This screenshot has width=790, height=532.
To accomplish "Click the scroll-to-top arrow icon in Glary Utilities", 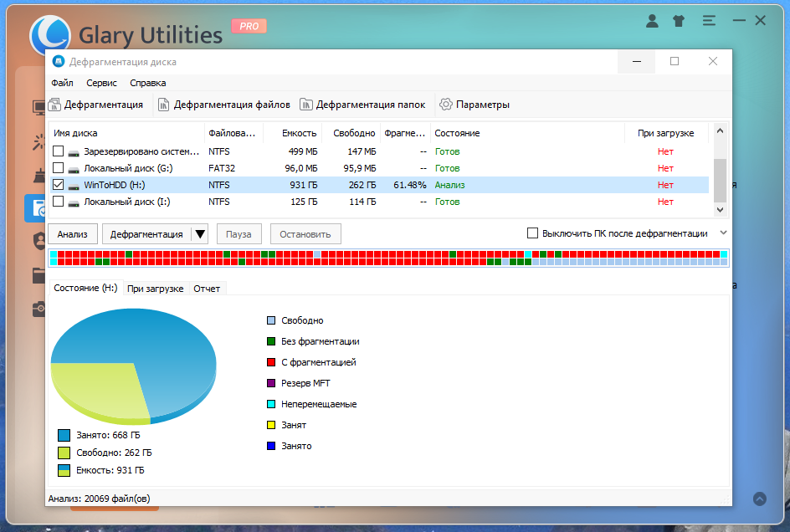I will click(760, 499).
